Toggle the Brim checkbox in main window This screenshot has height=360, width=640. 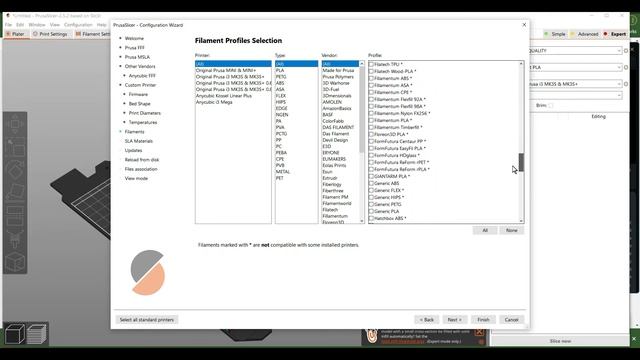(551, 106)
